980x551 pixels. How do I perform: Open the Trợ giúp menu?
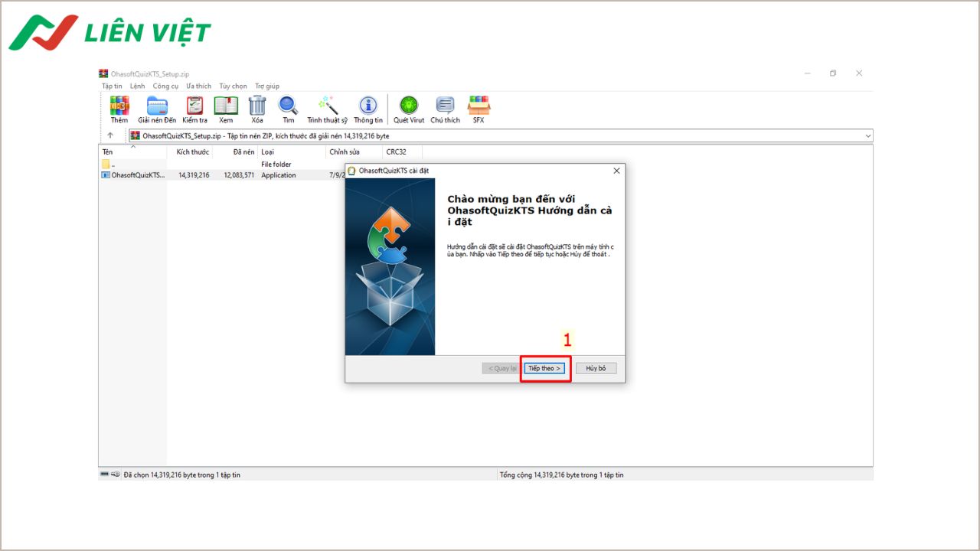(267, 86)
